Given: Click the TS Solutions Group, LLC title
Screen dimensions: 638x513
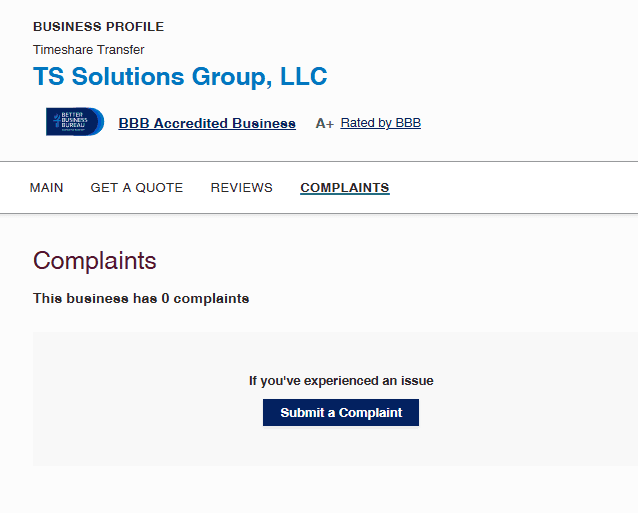Looking at the screenshot, I should click(x=180, y=77).
